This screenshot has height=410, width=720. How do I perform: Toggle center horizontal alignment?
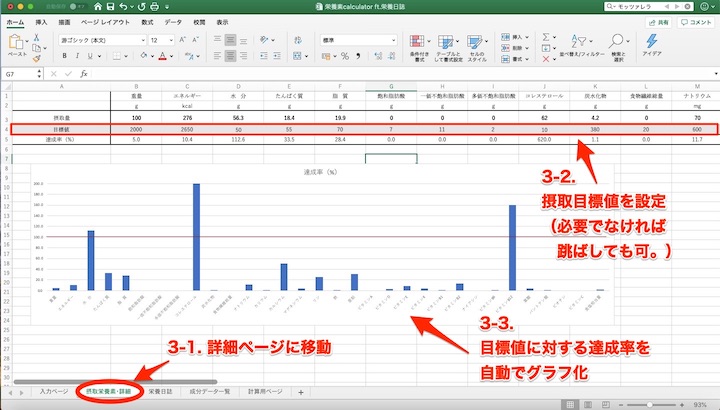point(231,56)
